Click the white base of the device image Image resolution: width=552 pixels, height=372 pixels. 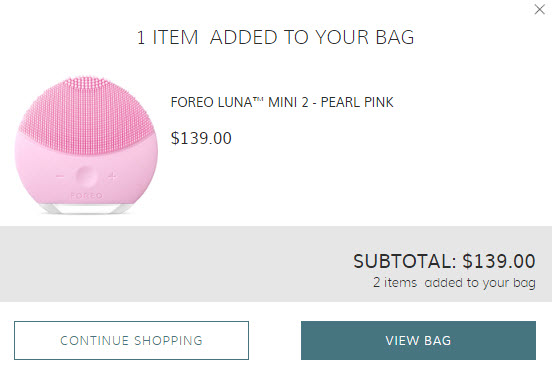coord(86,208)
